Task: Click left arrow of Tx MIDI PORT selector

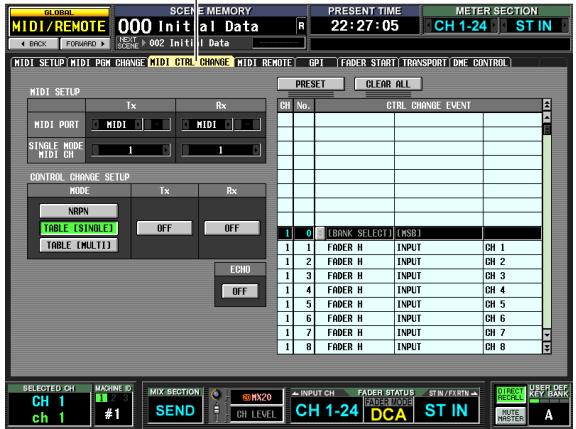Action: pos(96,125)
